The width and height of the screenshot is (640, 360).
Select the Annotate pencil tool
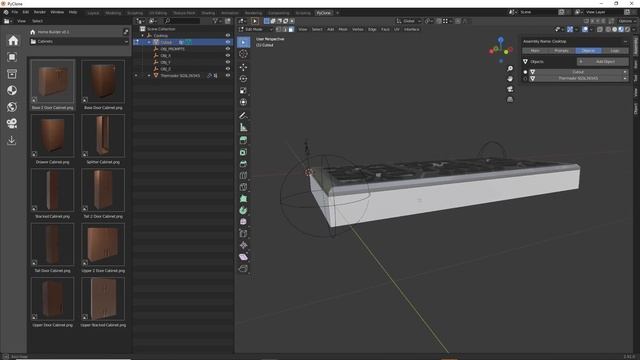tap(243, 116)
